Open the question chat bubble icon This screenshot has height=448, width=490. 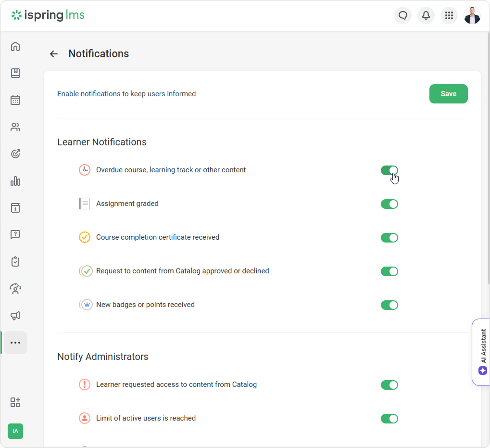point(15,234)
